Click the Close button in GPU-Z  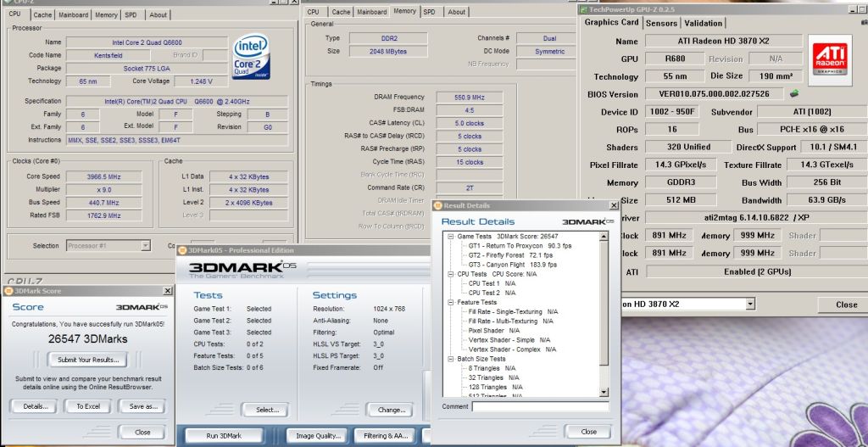coord(847,305)
